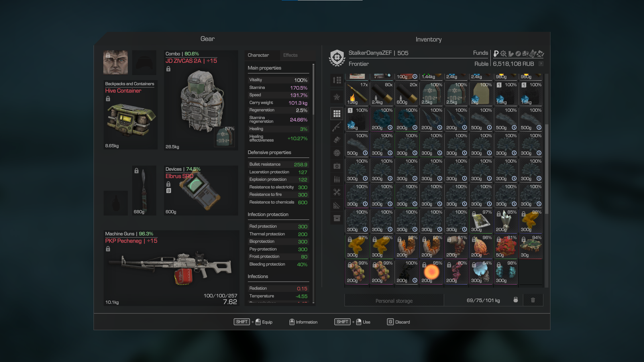This screenshot has height=362, width=644.
Task: Select the 64% blue crystal artifact
Action: coord(481,272)
